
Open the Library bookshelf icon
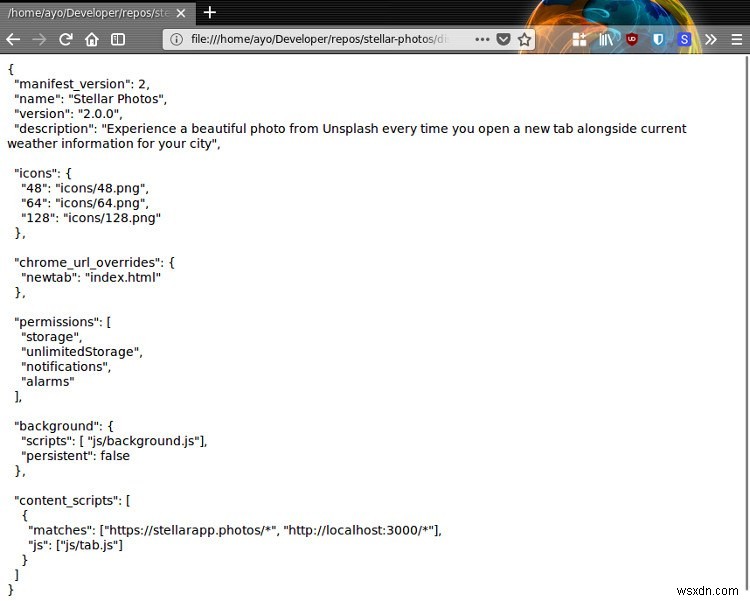click(x=606, y=39)
